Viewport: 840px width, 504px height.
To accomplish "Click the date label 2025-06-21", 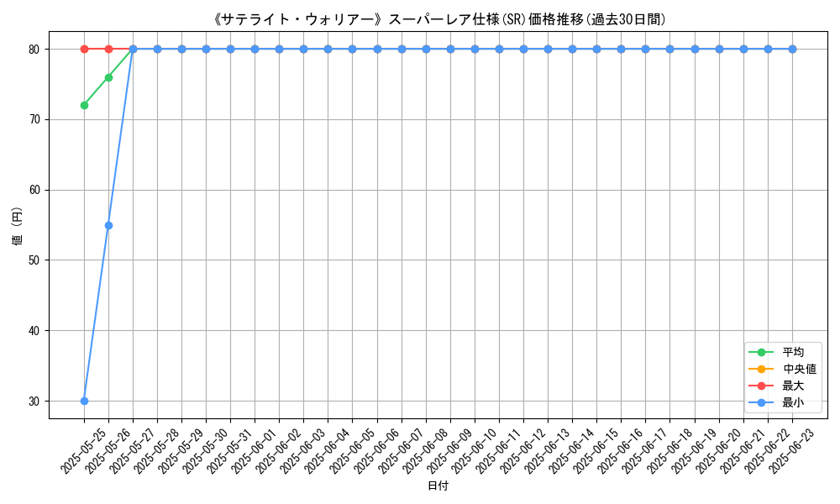I will [x=743, y=452].
